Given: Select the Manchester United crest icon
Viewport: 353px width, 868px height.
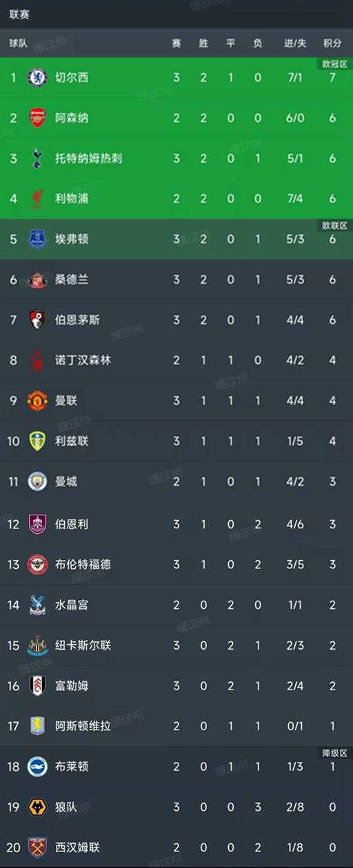Looking at the screenshot, I should point(37,401).
